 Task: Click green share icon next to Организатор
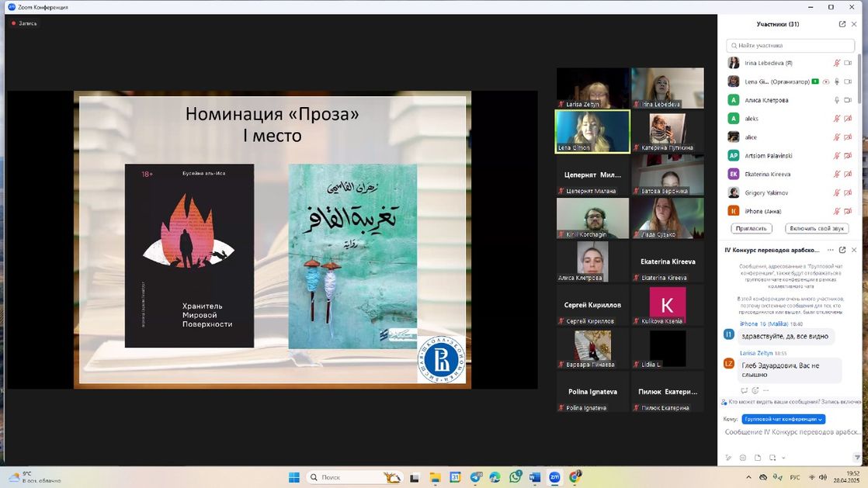(815, 81)
